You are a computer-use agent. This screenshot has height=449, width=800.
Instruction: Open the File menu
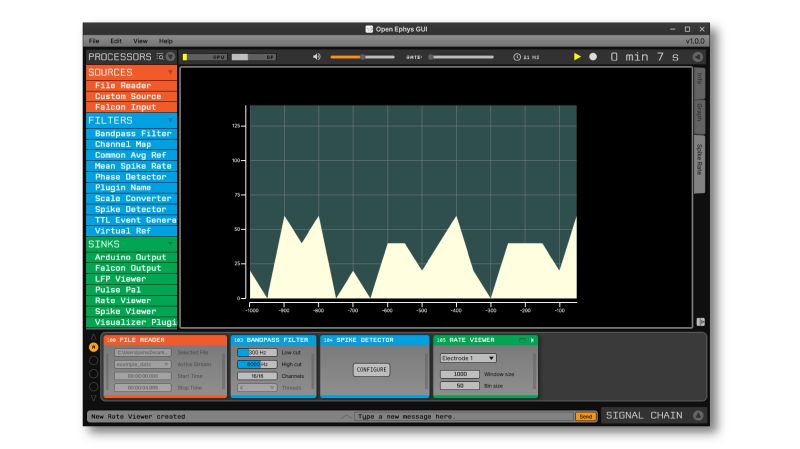click(94, 41)
